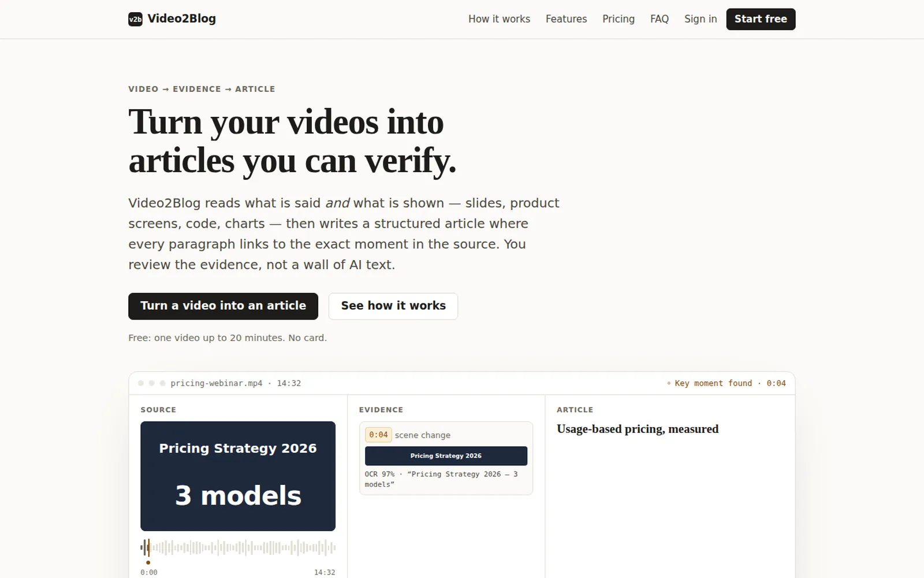Click the 'Usage-based pricing, measured' article heading

coord(638,429)
